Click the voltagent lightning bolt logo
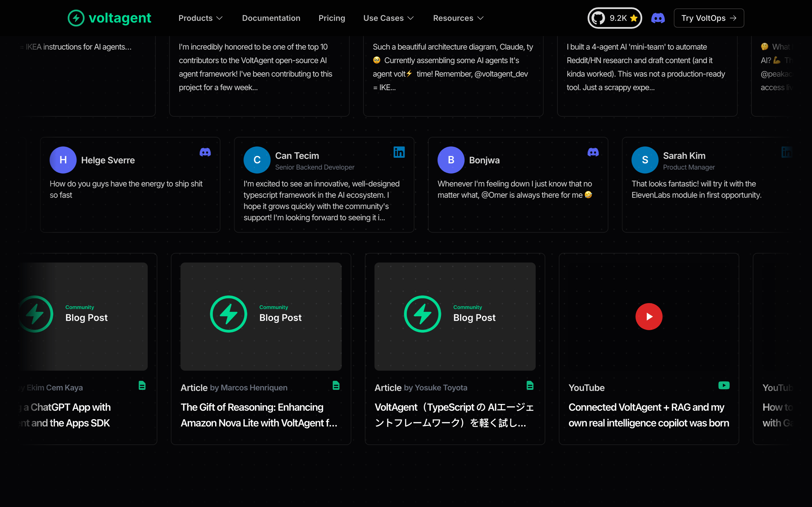This screenshot has height=507, width=812. 76,18
